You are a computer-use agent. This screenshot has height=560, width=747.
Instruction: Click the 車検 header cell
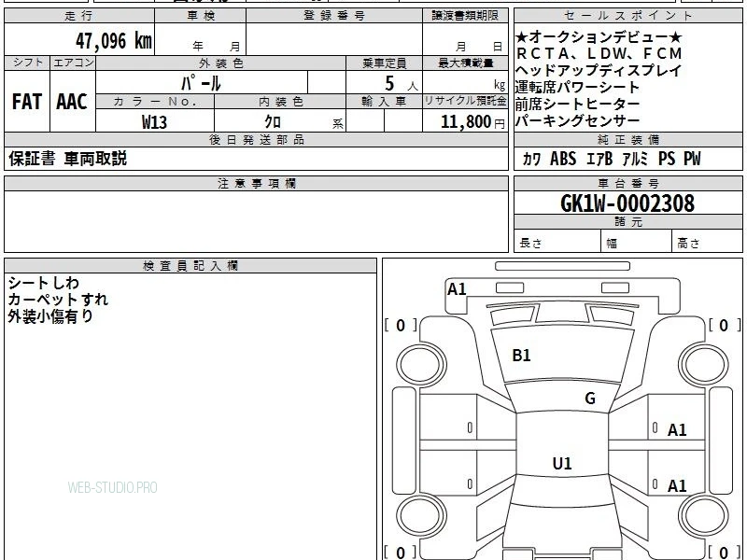coord(201,16)
